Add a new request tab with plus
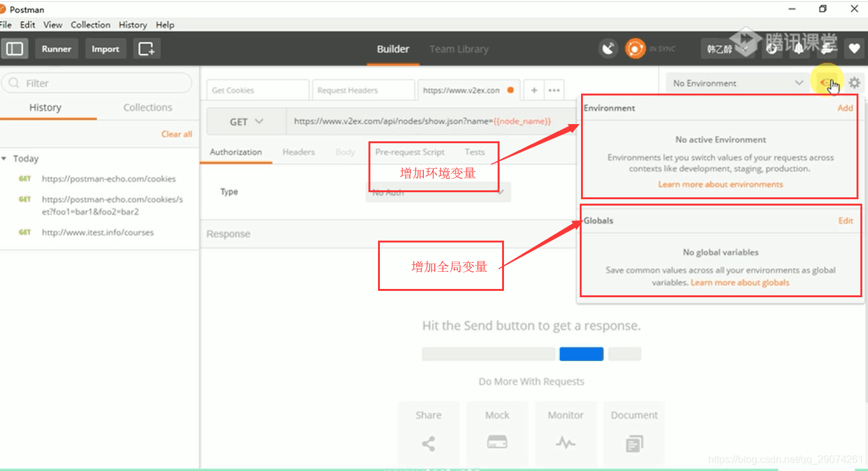868x471 pixels. pyautogui.click(x=534, y=90)
